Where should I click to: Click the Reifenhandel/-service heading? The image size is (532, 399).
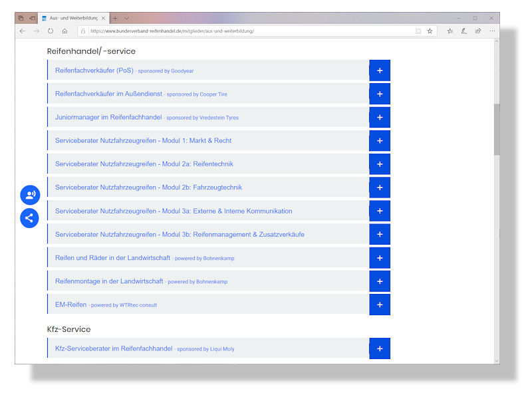(x=91, y=51)
